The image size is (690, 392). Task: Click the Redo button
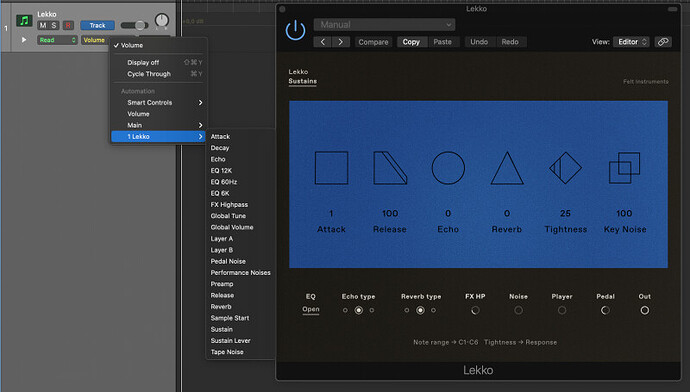click(x=510, y=42)
